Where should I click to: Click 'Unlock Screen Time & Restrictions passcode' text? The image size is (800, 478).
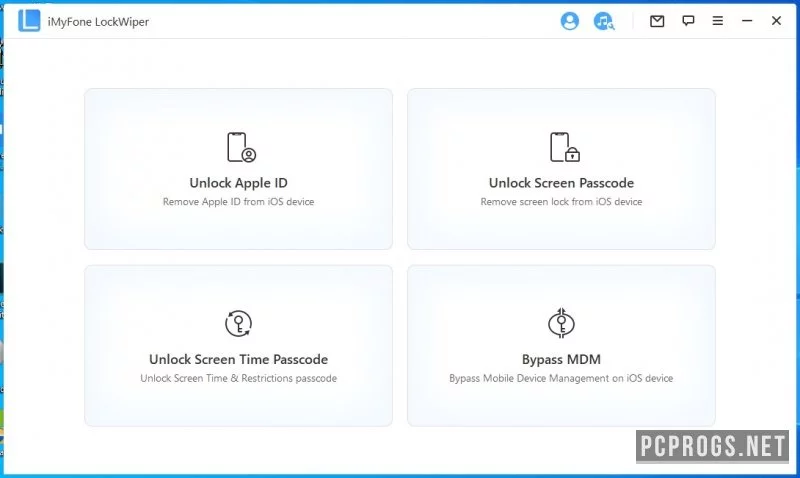(x=238, y=378)
